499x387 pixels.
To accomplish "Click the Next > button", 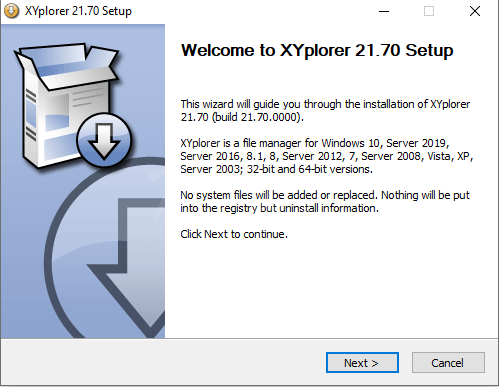I will click(362, 362).
